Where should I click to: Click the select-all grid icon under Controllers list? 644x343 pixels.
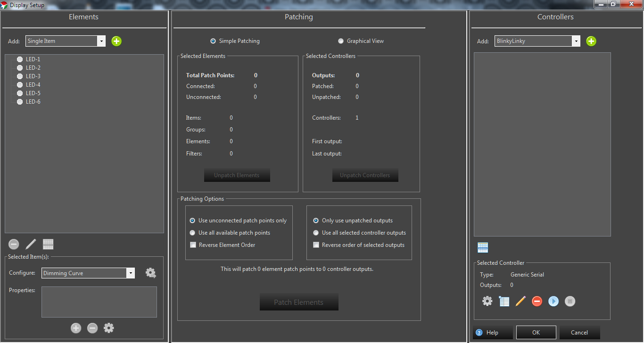point(483,247)
